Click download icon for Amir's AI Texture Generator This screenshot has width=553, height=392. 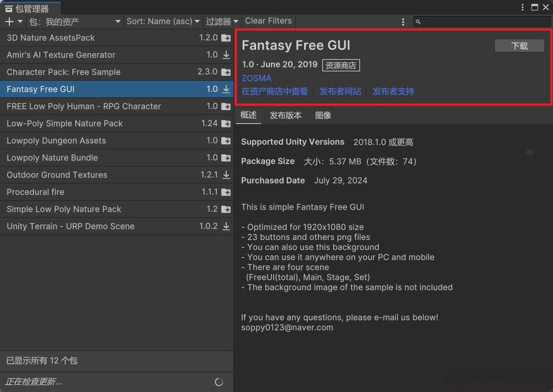pos(226,55)
